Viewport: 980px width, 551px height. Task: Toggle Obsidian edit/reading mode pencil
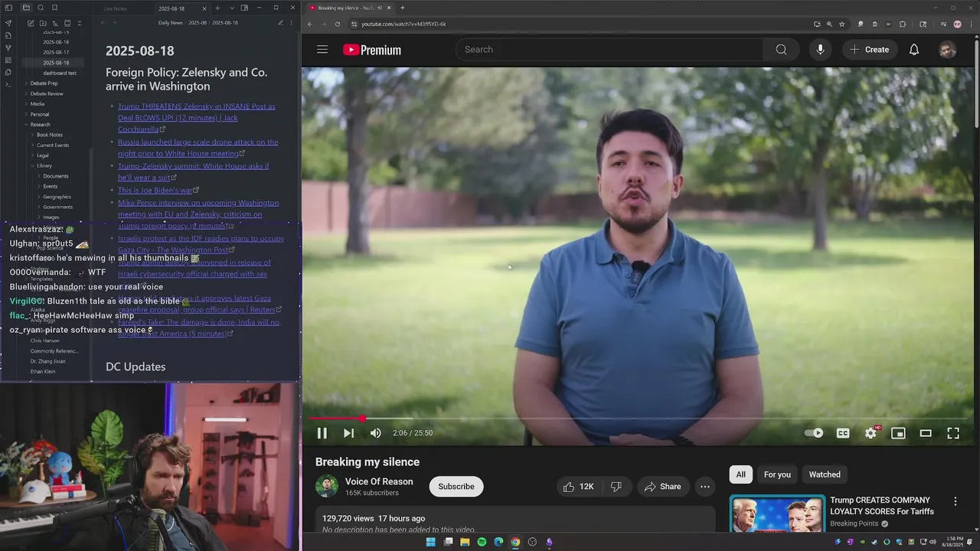tap(280, 23)
